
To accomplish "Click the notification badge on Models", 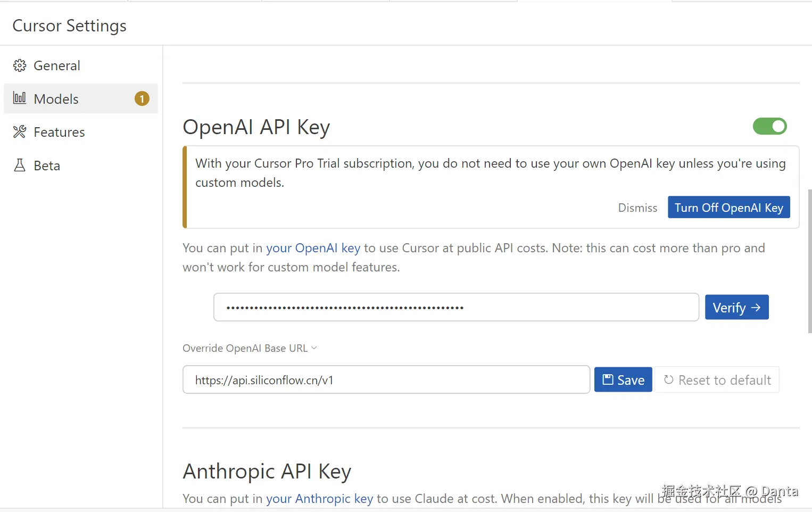I will [x=142, y=98].
